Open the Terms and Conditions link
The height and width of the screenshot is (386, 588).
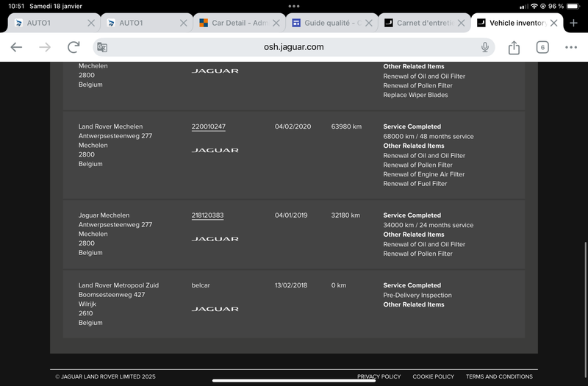[499, 376]
